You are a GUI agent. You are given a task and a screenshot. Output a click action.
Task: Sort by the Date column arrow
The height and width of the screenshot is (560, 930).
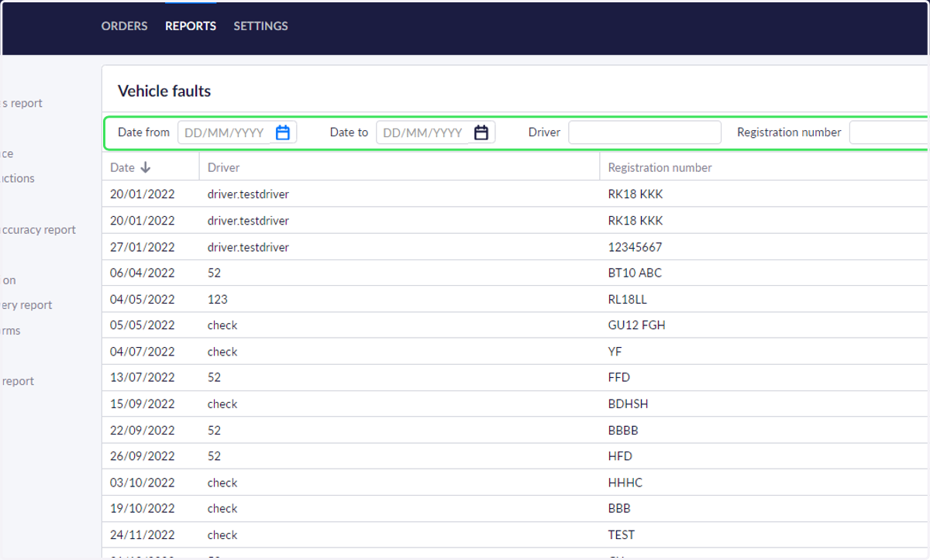146,167
